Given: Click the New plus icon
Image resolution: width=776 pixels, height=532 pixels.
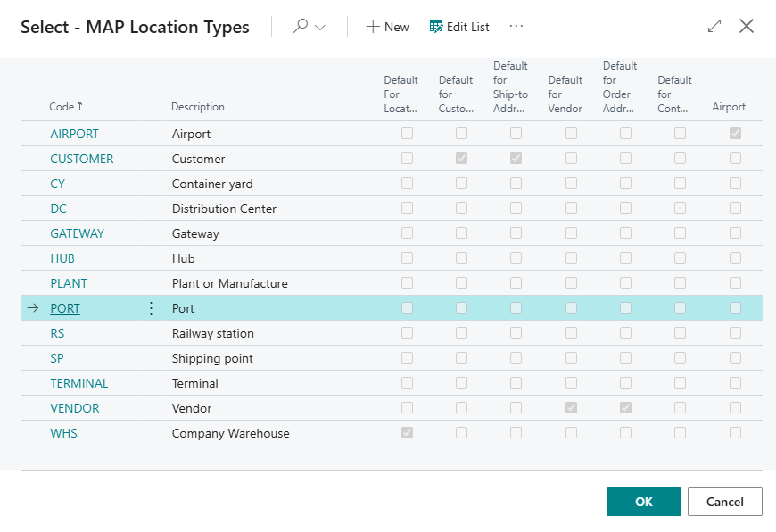Looking at the screenshot, I should (x=373, y=27).
